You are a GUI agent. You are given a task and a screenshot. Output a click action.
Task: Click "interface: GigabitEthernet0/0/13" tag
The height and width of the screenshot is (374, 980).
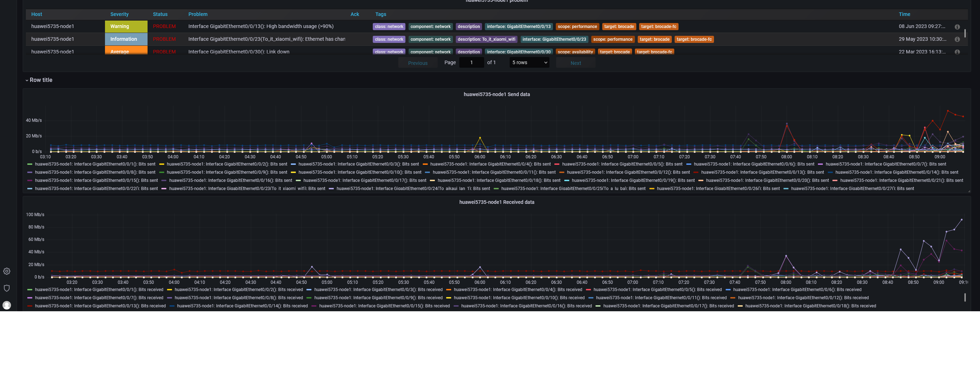[x=519, y=27]
